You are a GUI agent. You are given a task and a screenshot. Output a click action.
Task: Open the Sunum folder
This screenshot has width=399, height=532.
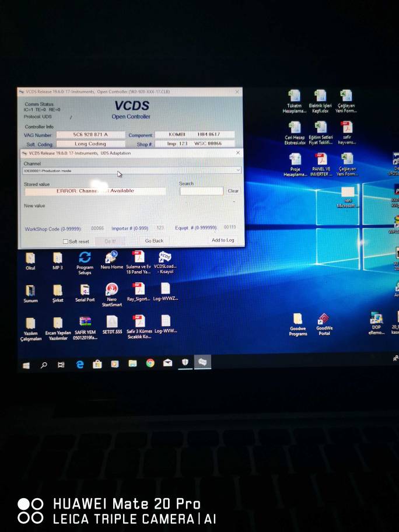pos(30,294)
